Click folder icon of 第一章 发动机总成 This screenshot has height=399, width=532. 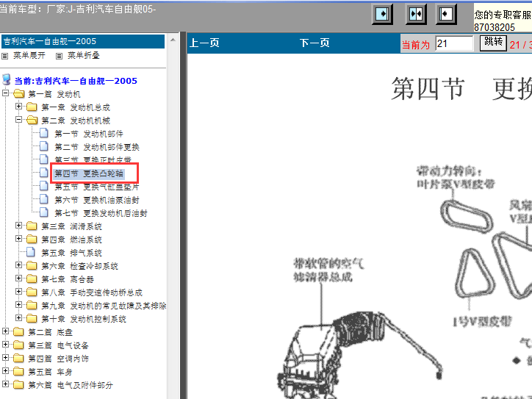tap(32, 107)
